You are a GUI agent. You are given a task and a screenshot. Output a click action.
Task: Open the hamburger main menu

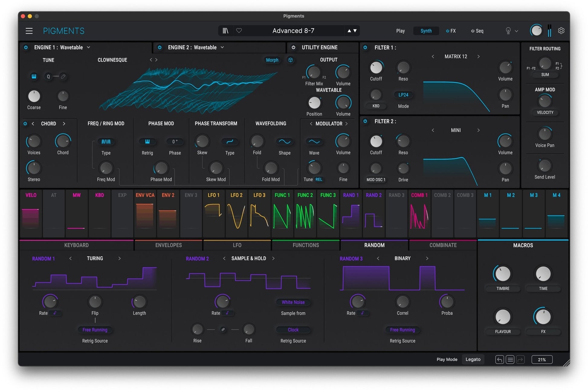(x=29, y=31)
